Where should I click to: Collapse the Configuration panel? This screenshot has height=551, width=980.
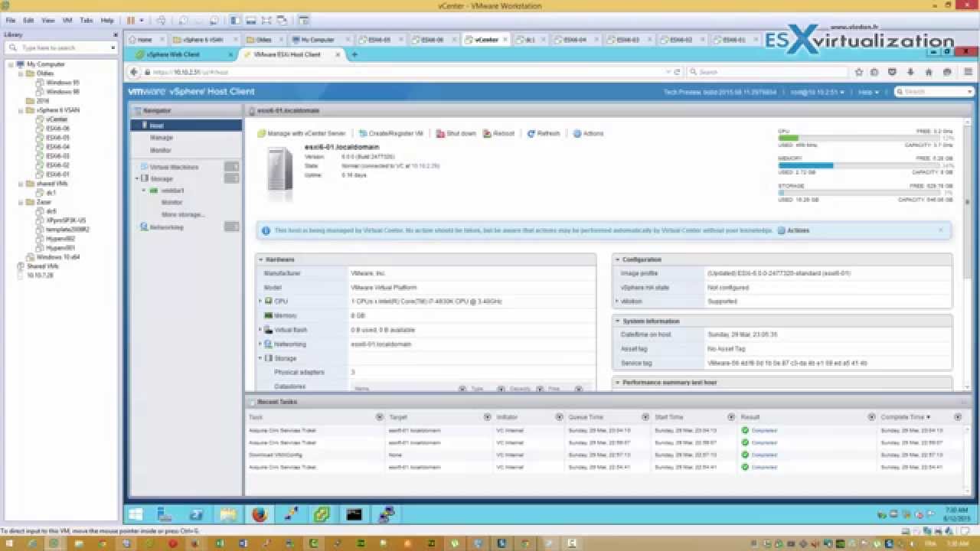pyautogui.click(x=618, y=259)
